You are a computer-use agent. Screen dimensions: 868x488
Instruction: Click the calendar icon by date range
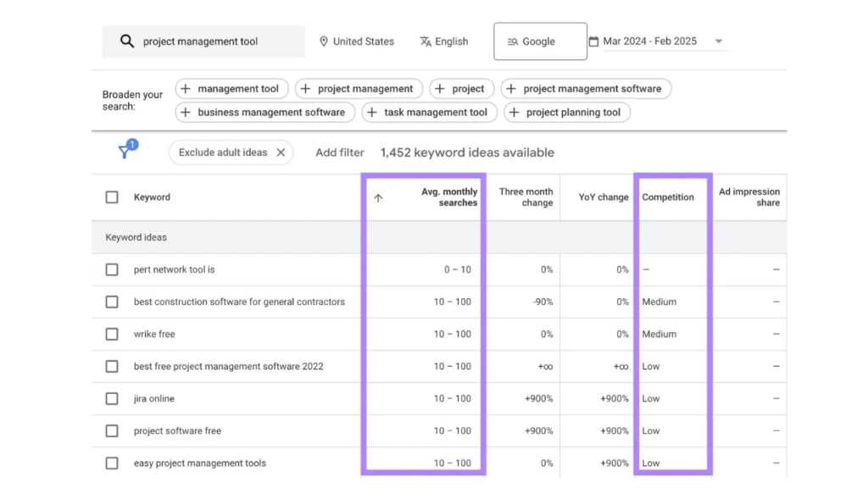pyautogui.click(x=593, y=42)
